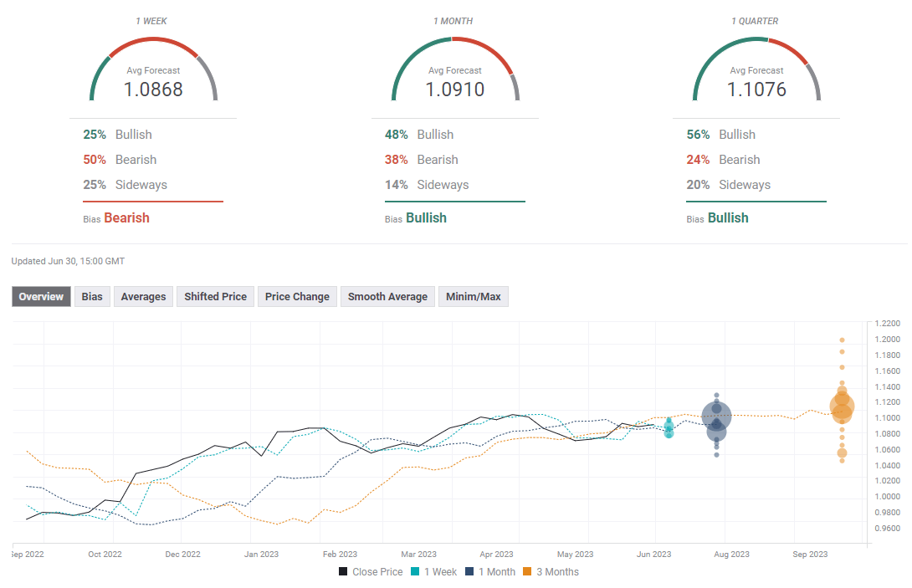The height and width of the screenshot is (588, 912).
Task: Click the large dark blue 1-month bubble
Action: point(716,416)
